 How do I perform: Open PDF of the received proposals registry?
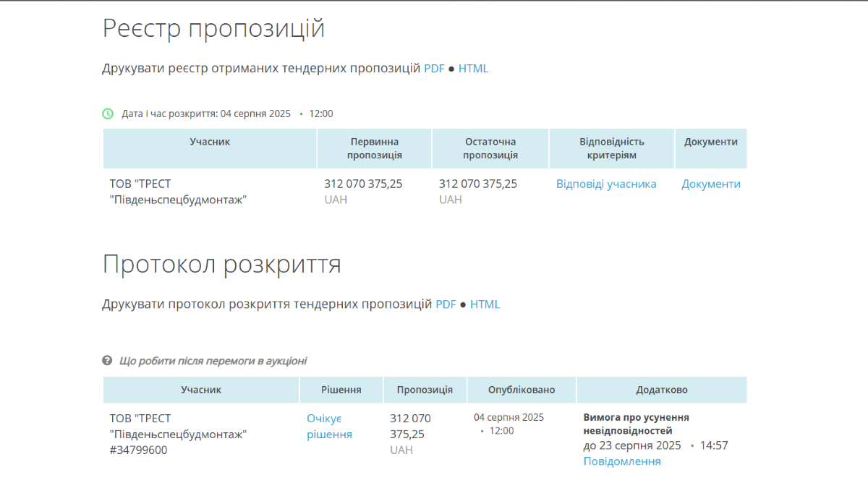[434, 69]
